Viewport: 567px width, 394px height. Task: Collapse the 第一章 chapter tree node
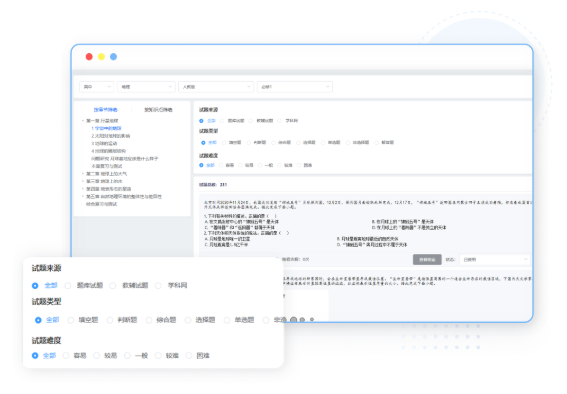click(83, 121)
